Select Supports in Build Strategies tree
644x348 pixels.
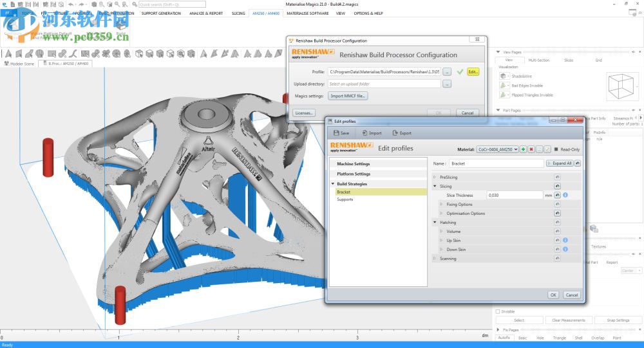click(x=345, y=199)
